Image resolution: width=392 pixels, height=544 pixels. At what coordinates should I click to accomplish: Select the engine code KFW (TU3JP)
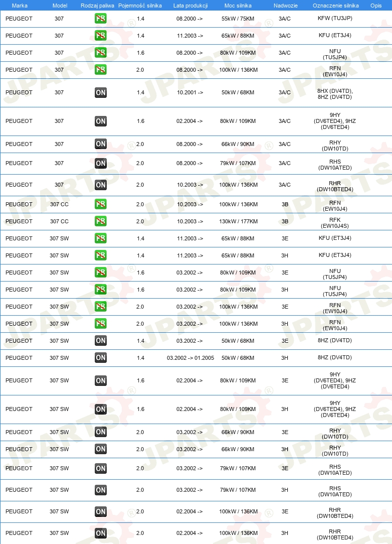point(335,18)
